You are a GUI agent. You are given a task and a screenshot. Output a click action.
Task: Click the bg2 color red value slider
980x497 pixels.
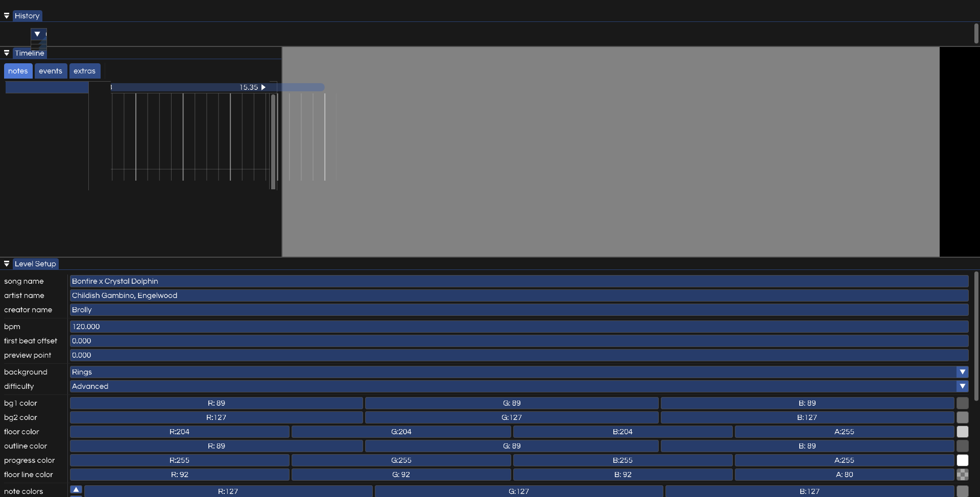pos(216,417)
